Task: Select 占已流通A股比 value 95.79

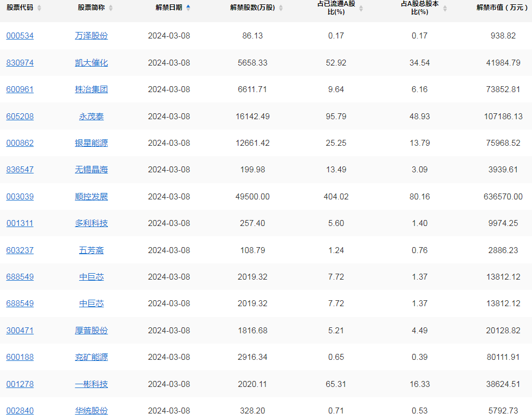Action: pos(336,117)
